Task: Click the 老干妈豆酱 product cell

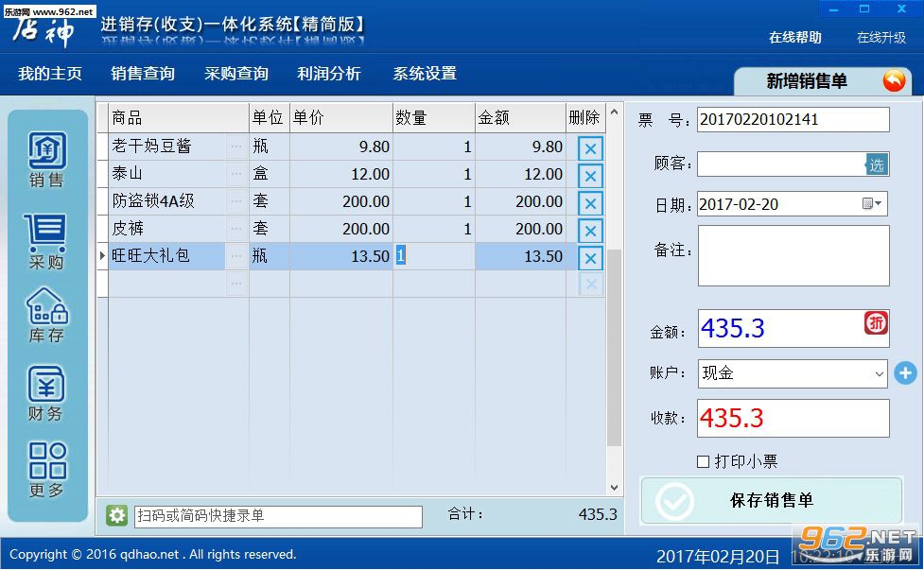Action: point(166,146)
